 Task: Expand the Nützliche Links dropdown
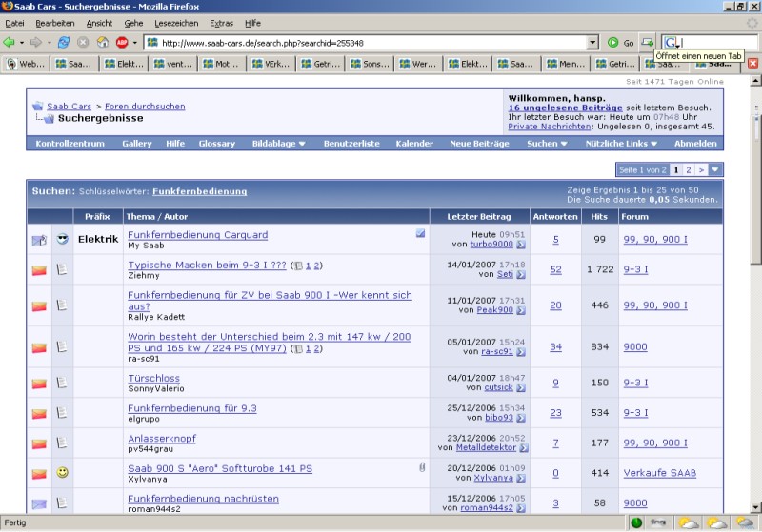(x=653, y=144)
